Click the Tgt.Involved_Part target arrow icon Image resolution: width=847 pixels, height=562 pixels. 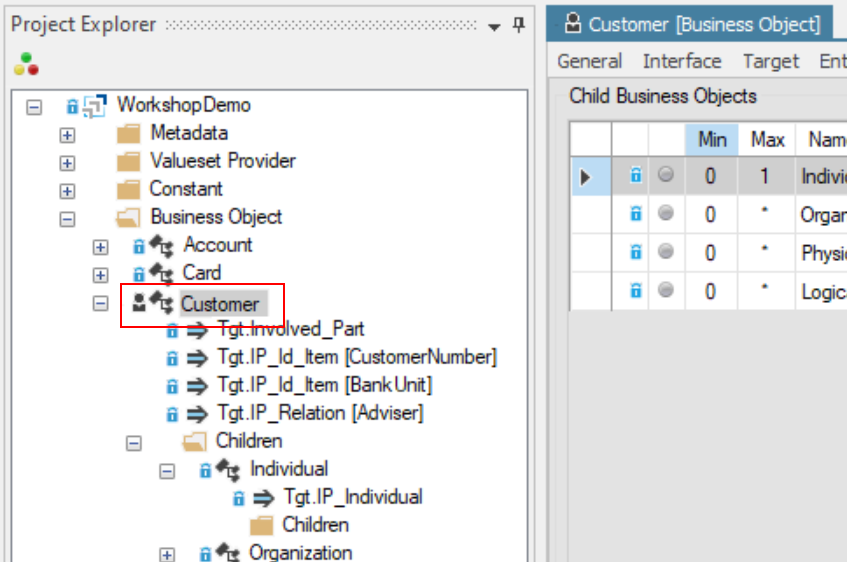[196, 330]
